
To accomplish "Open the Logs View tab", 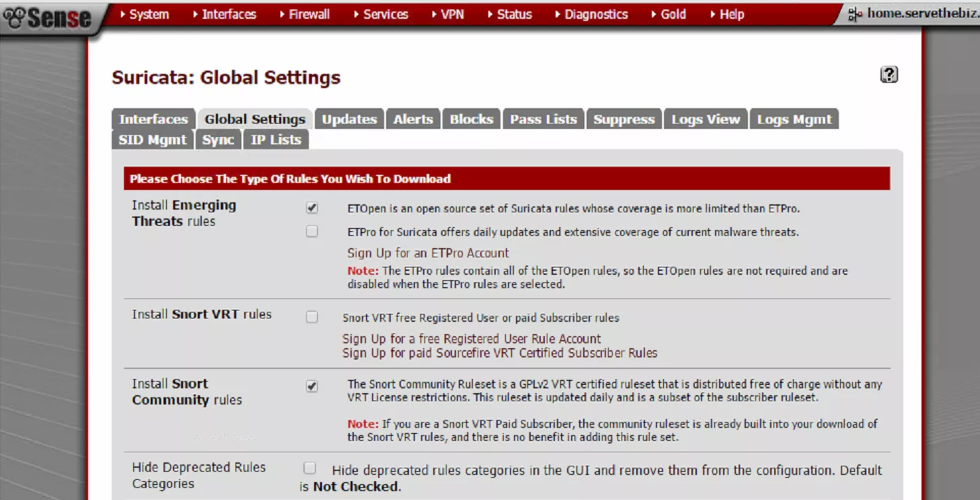I will tap(706, 119).
